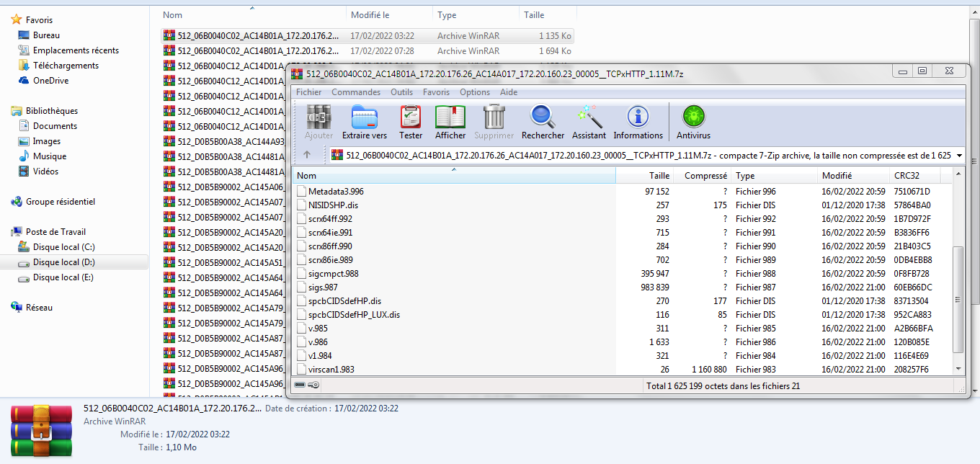Sort archive files by CRC32 column
980x464 pixels.
(906, 176)
